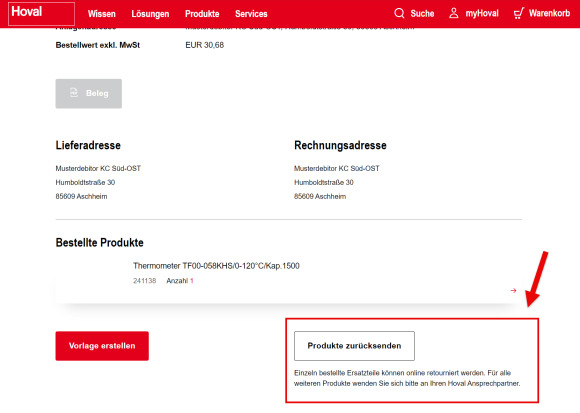Click the myHoval user profile icon
Viewport: 580px width, 413px height.
pyautogui.click(x=453, y=13)
